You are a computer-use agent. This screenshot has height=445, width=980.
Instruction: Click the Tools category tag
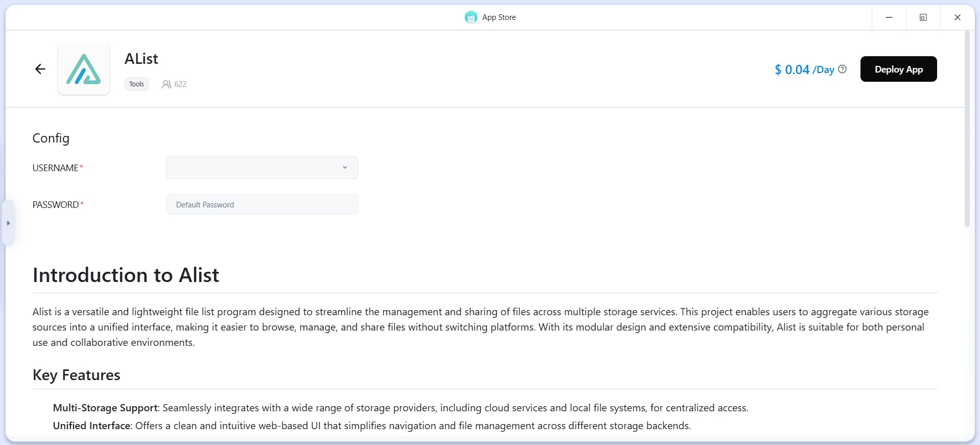pyautogui.click(x=136, y=84)
